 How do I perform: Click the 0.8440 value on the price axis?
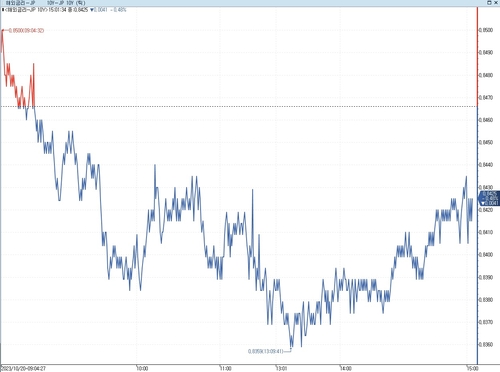[x=486, y=165]
